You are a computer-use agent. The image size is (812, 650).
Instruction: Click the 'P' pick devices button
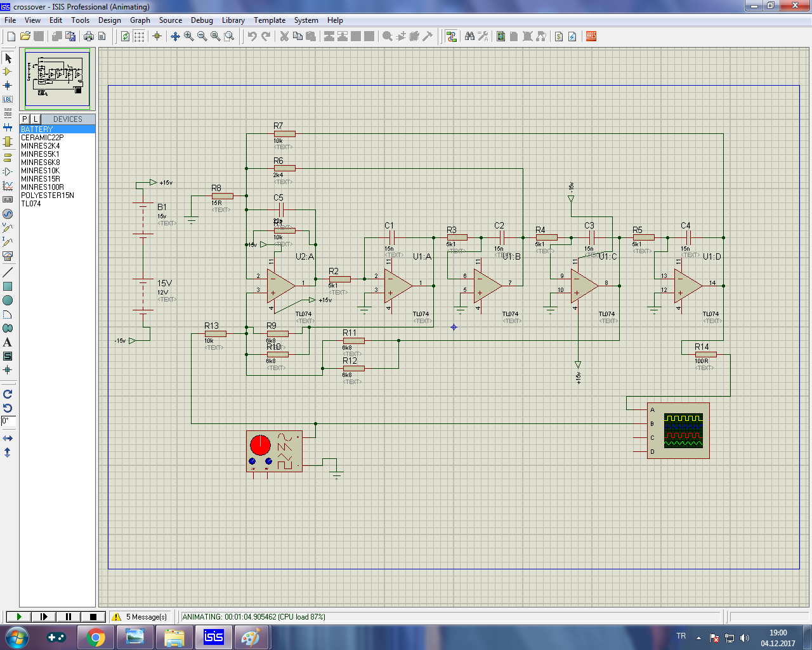[x=25, y=119]
